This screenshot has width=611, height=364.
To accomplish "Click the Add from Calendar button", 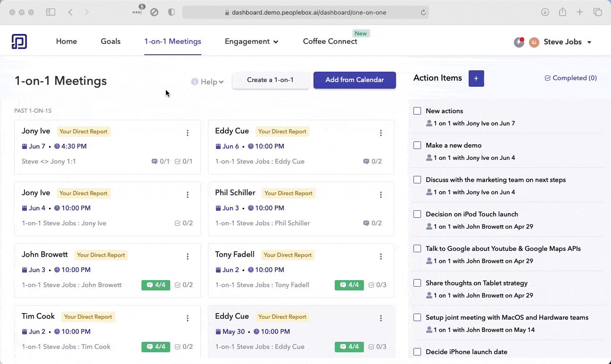I will pyautogui.click(x=355, y=80).
